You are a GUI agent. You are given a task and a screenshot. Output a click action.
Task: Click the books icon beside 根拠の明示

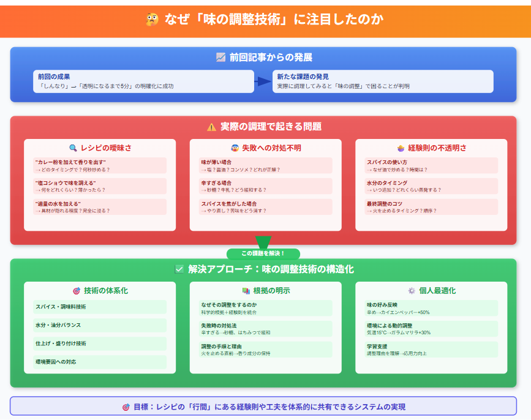246,291
